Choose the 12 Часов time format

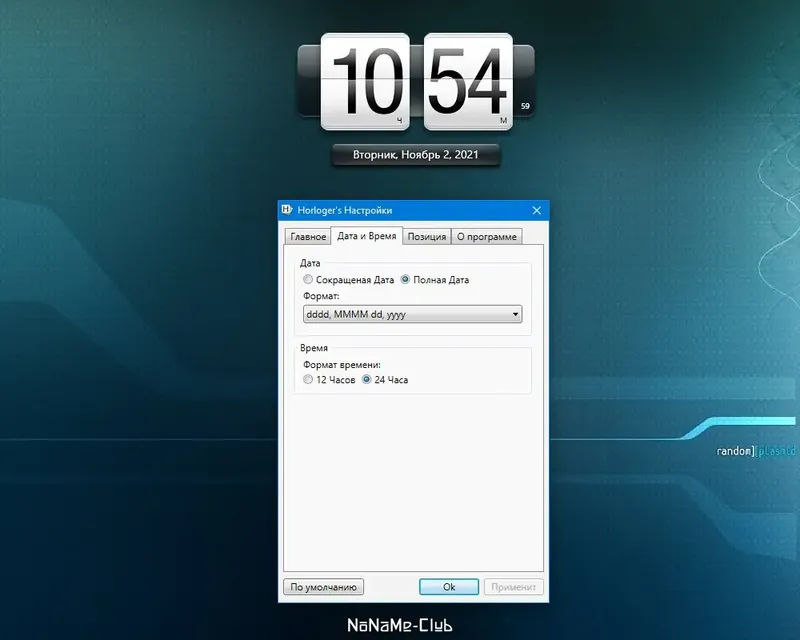tap(308, 379)
